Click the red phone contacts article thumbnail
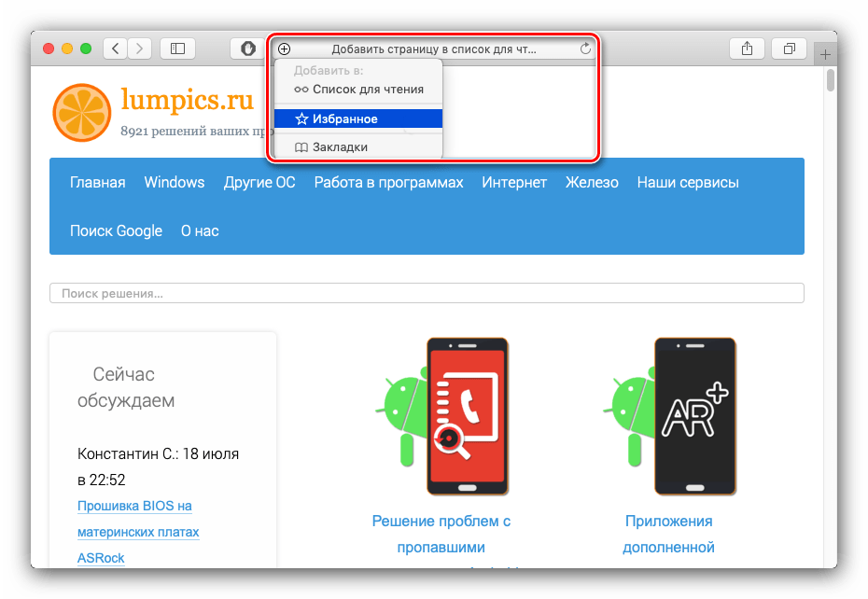Viewport: 868px width, 599px height. 467,415
